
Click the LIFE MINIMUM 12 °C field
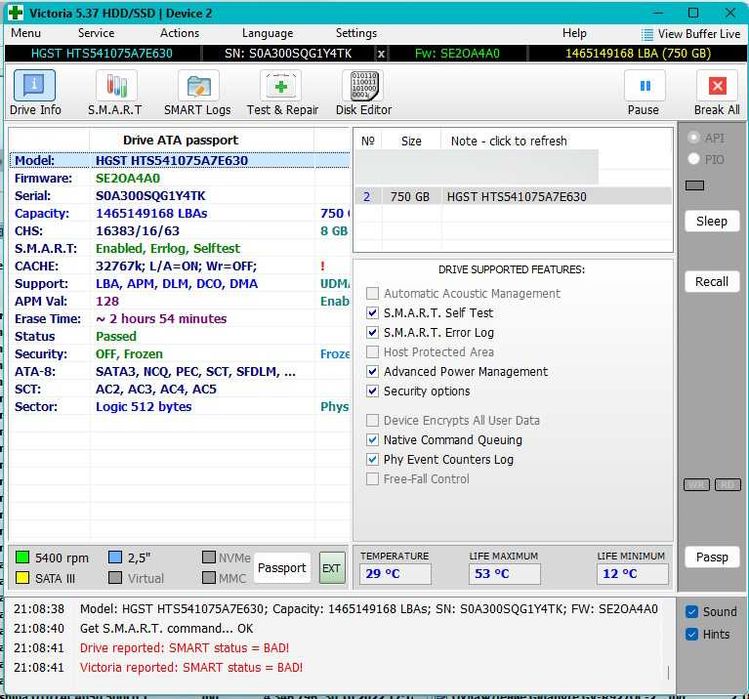click(632, 573)
